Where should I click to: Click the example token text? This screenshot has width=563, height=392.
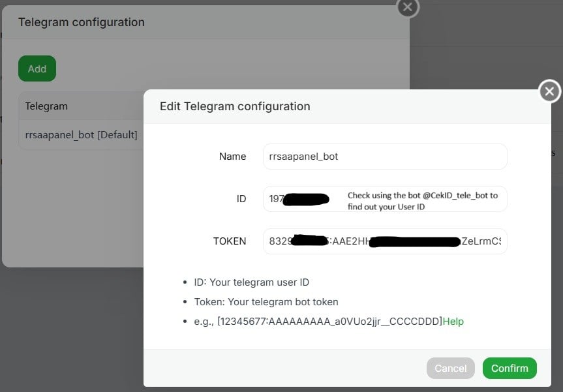coord(329,322)
